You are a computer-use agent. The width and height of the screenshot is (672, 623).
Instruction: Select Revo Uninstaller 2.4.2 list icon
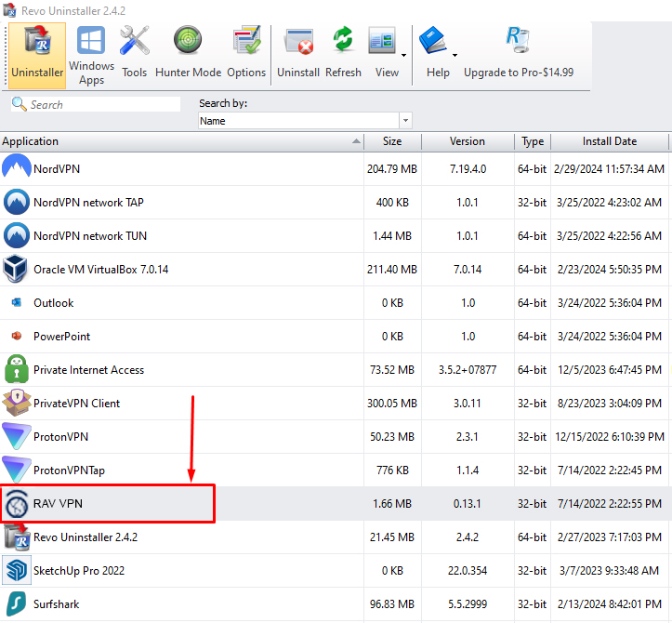click(x=17, y=537)
